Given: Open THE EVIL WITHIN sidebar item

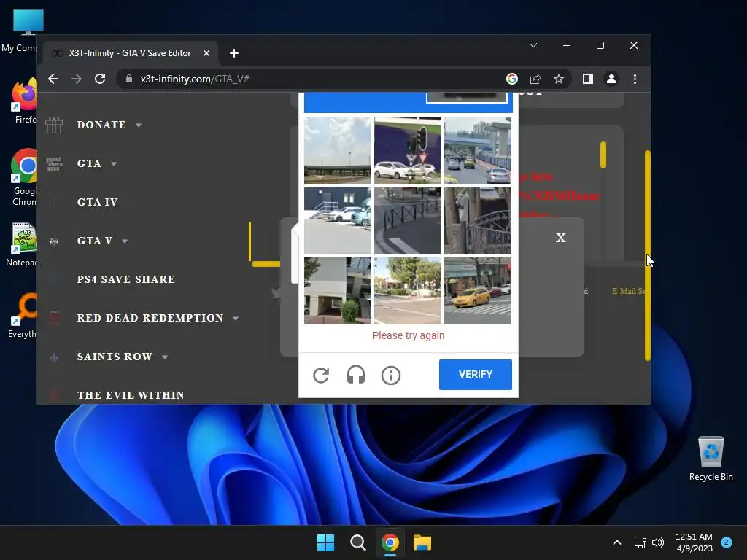Looking at the screenshot, I should pos(131,395).
